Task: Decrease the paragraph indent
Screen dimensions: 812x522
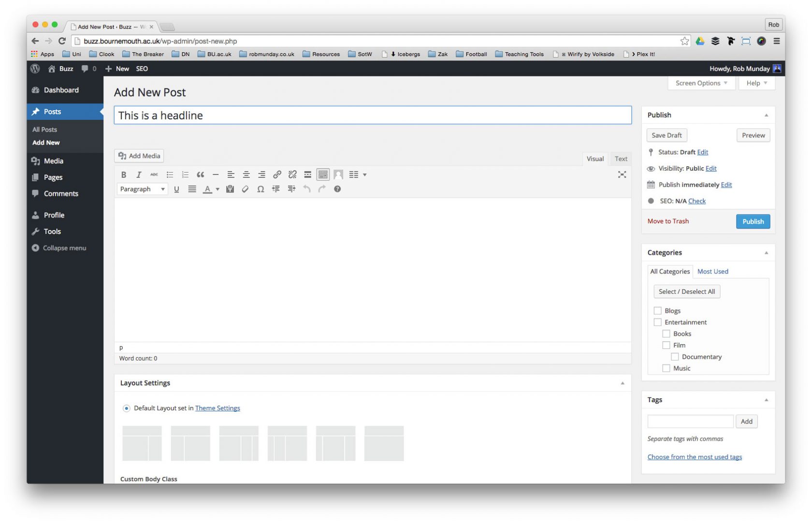Action: pos(276,189)
